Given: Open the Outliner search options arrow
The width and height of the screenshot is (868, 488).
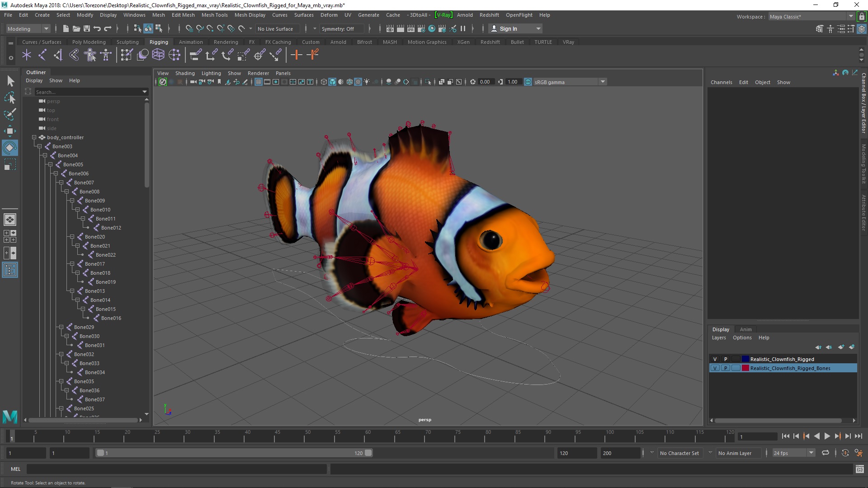Looking at the screenshot, I should [x=145, y=92].
